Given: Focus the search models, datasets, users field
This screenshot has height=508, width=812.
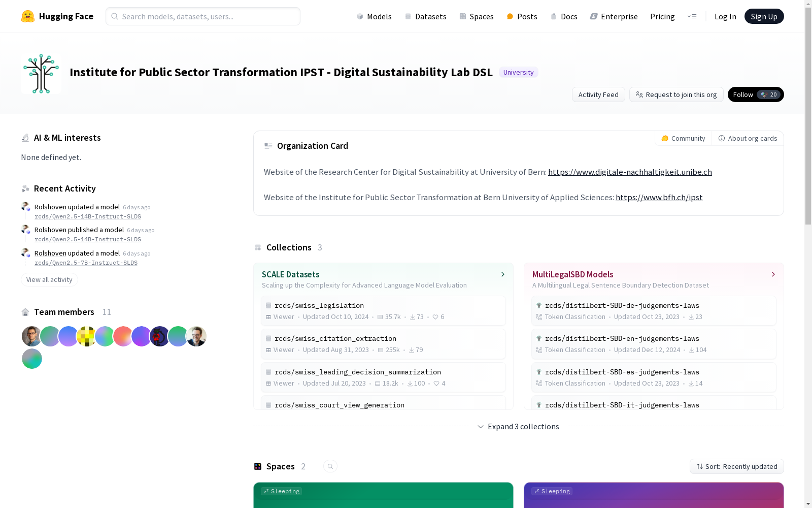Looking at the screenshot, I should [203, 16].
